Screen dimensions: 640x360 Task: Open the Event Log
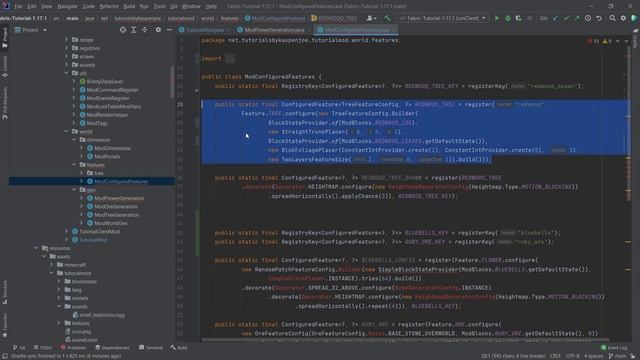614,348
